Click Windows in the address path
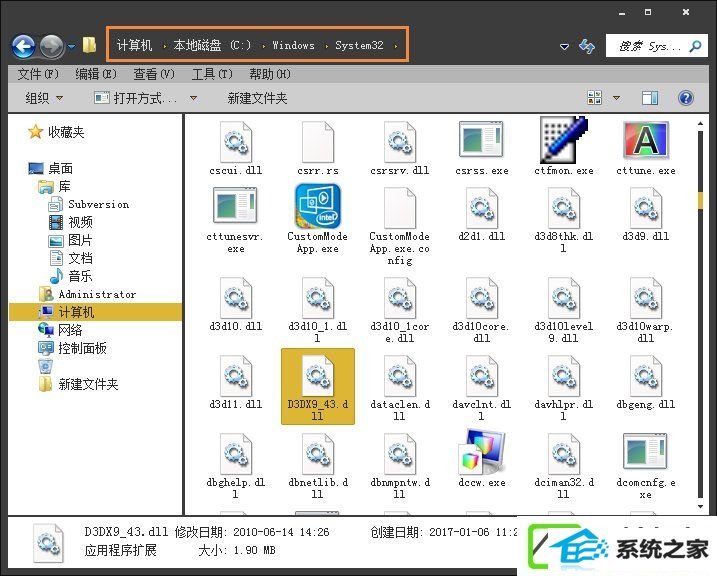This screenshot has width=717, height=576. click(x=294, y=45)
